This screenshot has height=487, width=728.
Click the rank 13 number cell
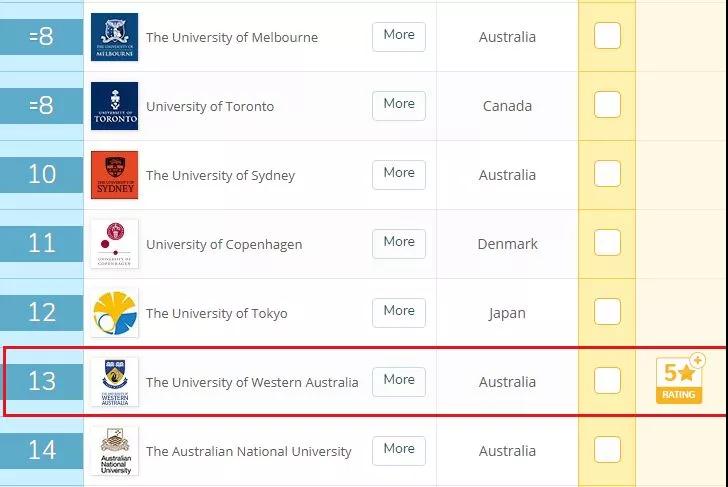(x=42, y=381)
